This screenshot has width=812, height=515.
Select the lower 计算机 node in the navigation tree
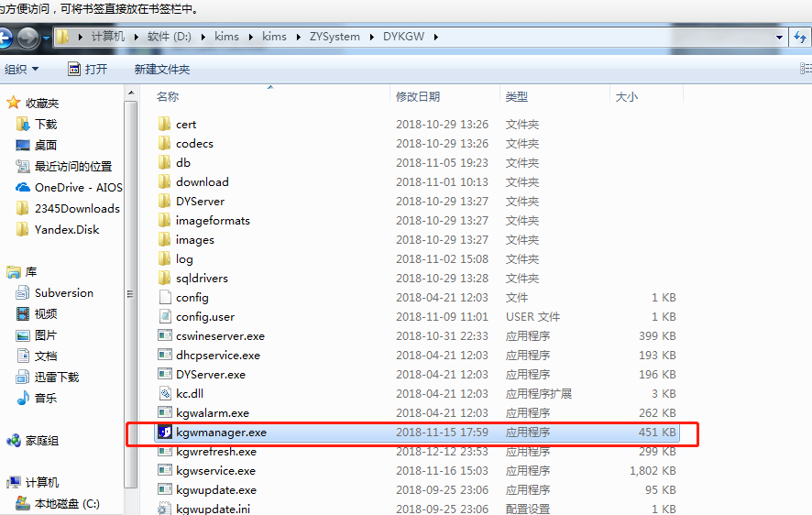[42, 482]
